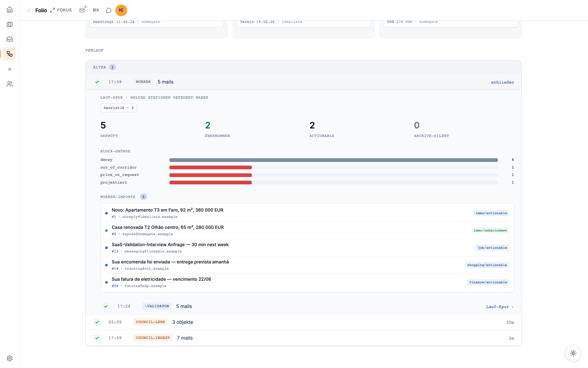588x368 pixels.
Task: Click the ÄLTER count badge 3
Action: click(x=112, y=67)
